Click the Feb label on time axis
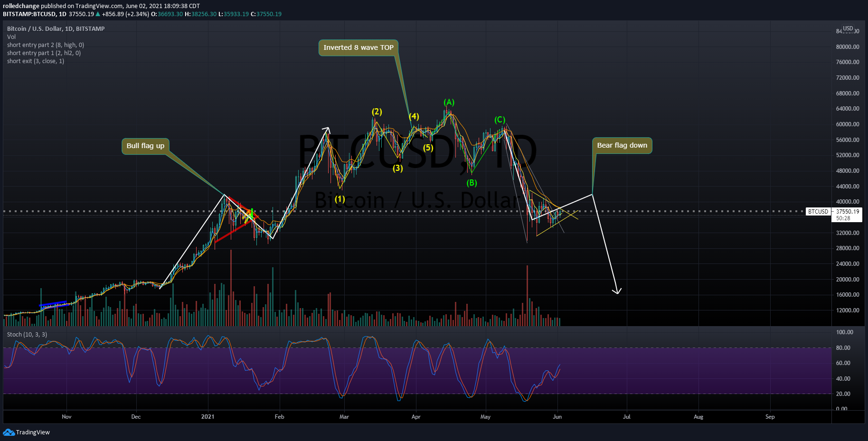This screenshot has width=868, height=441. [x=279, y=417]
